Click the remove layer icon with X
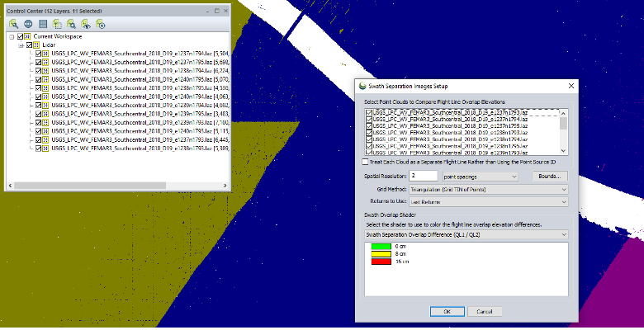 tap(98, 24)
